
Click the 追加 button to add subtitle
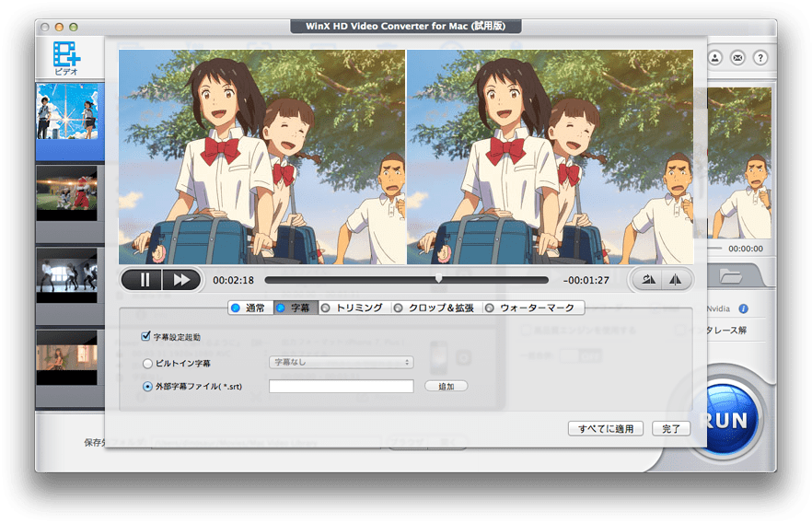pos(446,387)
